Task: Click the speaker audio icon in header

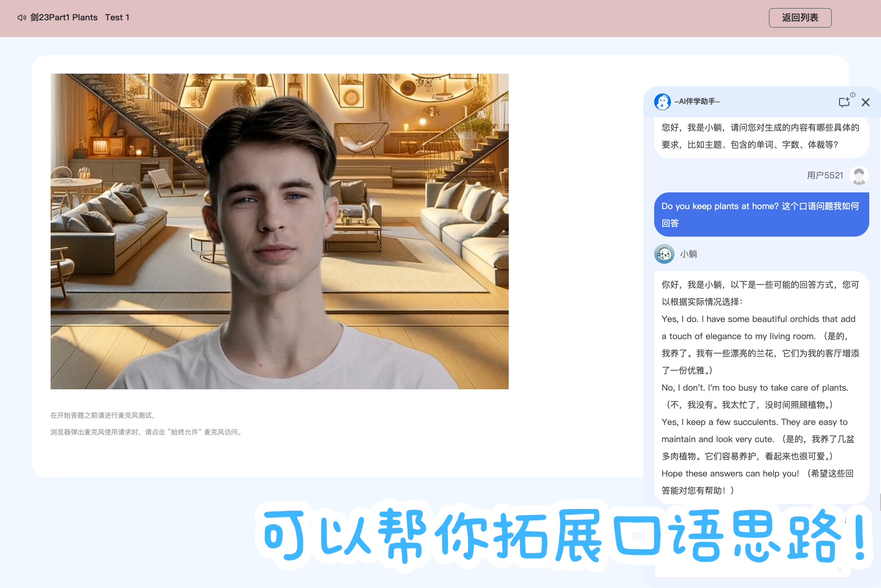Action: pos(22,18)
